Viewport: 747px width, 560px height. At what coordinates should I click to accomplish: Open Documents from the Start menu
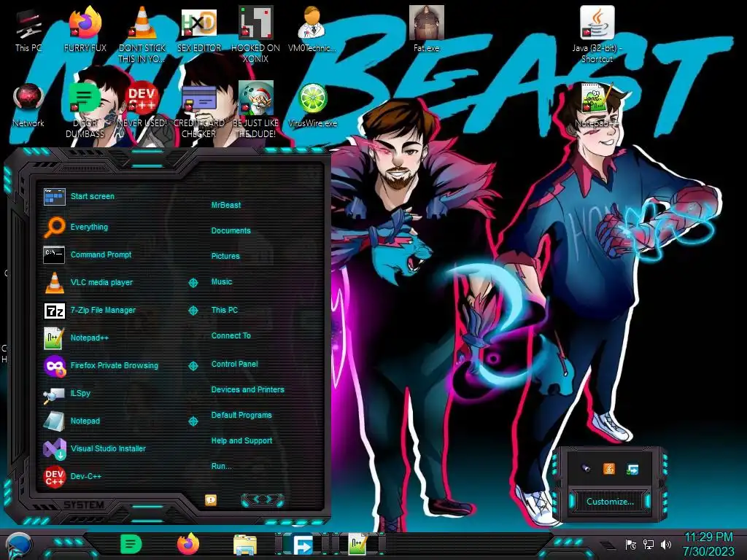pos(231,230)
